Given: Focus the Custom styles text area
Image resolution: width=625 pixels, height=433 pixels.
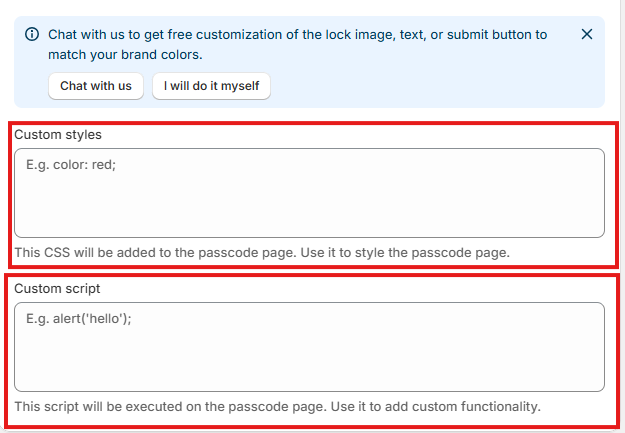Looking at the screenshot, I should [x=309, y=193].
